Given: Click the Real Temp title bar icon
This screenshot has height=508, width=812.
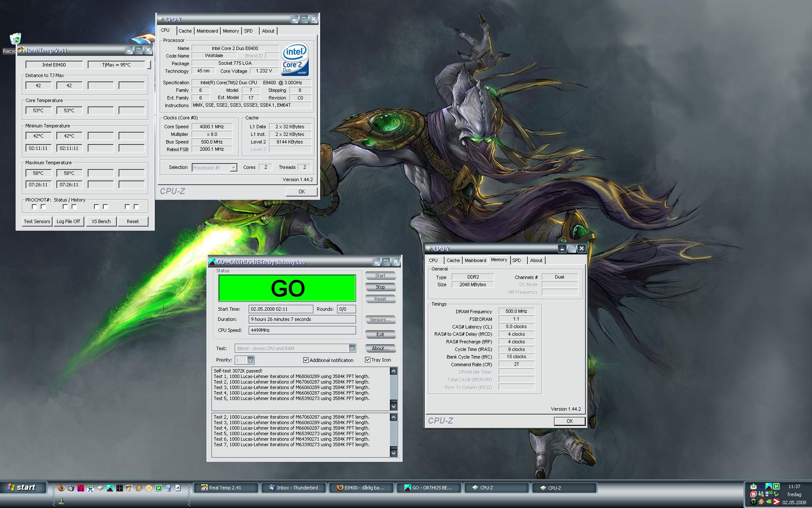Looking at the screenshot, I should (21, 50).
